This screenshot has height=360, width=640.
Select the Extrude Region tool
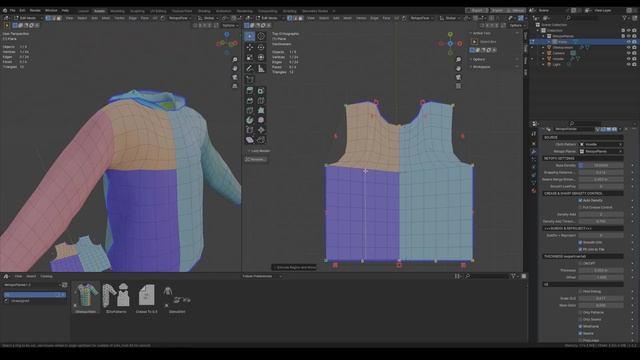click(x=250, y=91)
